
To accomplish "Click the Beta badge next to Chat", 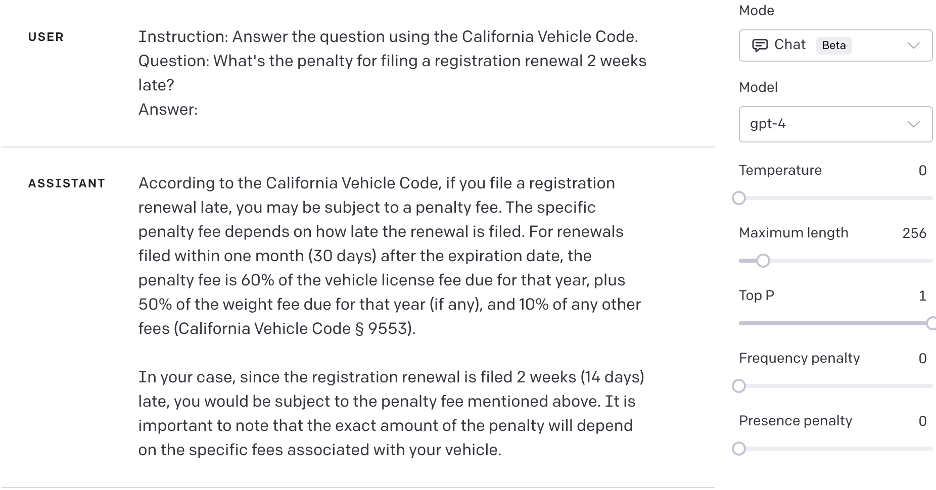I will (833, 45).
